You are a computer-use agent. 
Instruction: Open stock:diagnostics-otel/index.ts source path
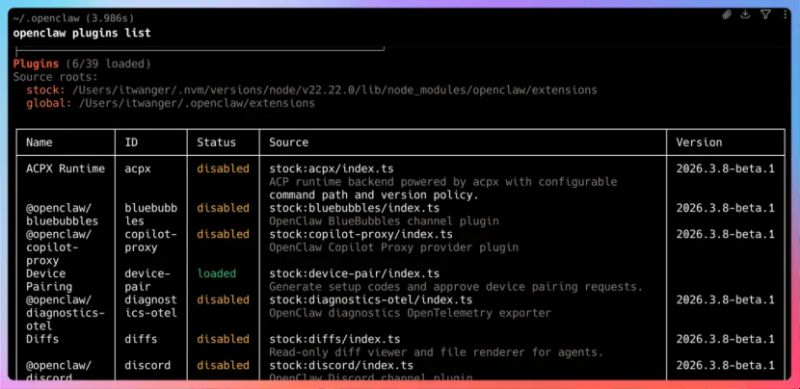click(x=370, y=300)
